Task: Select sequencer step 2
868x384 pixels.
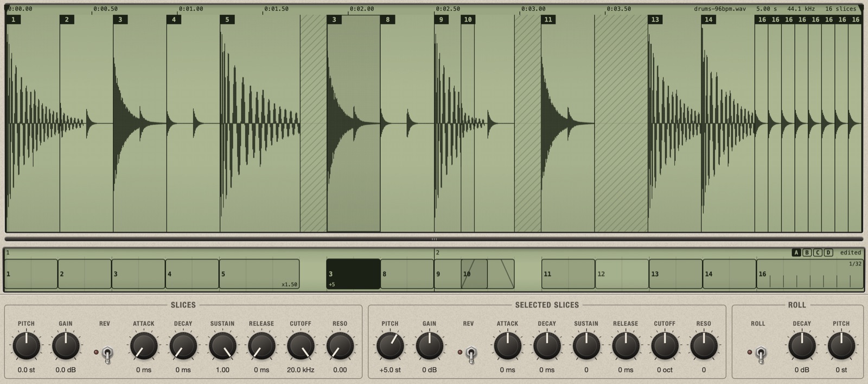Action: click(x=85, y=274)
